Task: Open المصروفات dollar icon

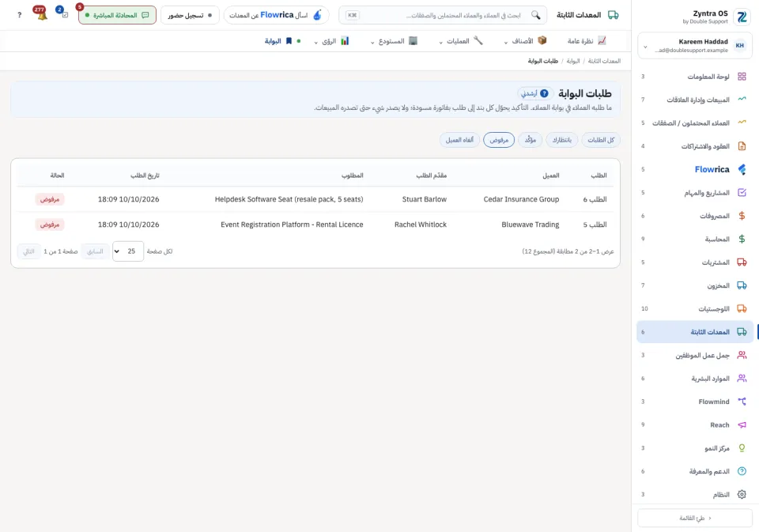Action: [742, 216]
